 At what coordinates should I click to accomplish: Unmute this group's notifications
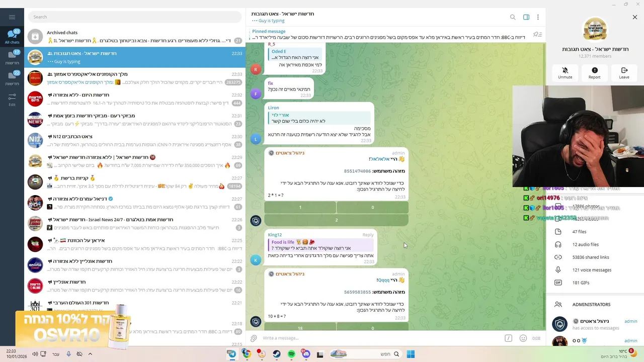pos(565,73)
